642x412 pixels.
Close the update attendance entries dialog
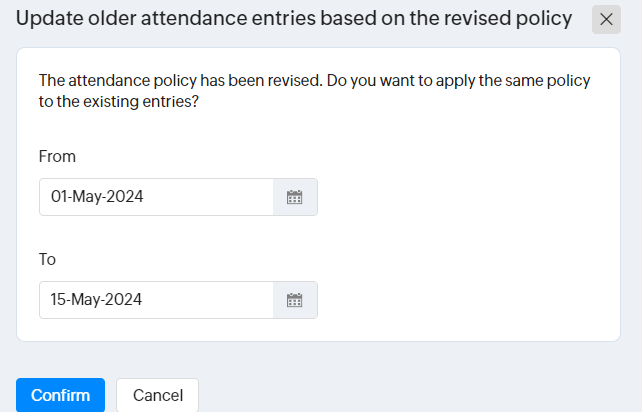click(x=606, y=19)
